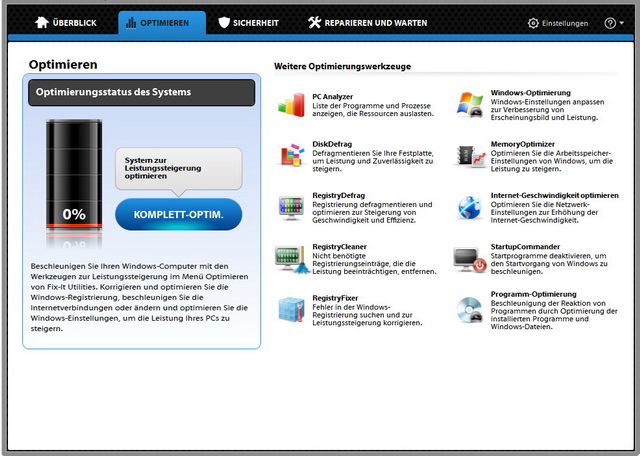Viewport: 640px width, 456px height.
Task: Click 'Liste der Programme und Prozesse' description
Action: click(373, 110)
